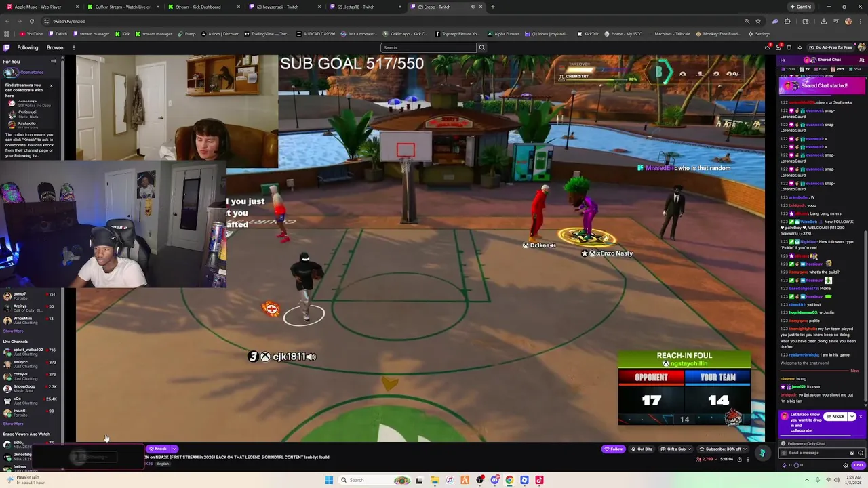Click Get Bits button
Image resolution: width=868 pixels, height=488 pixels.
click(x=642, y=449)
